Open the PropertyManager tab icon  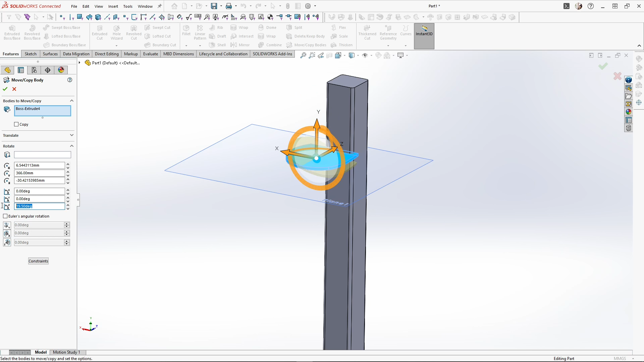point(21,70)
